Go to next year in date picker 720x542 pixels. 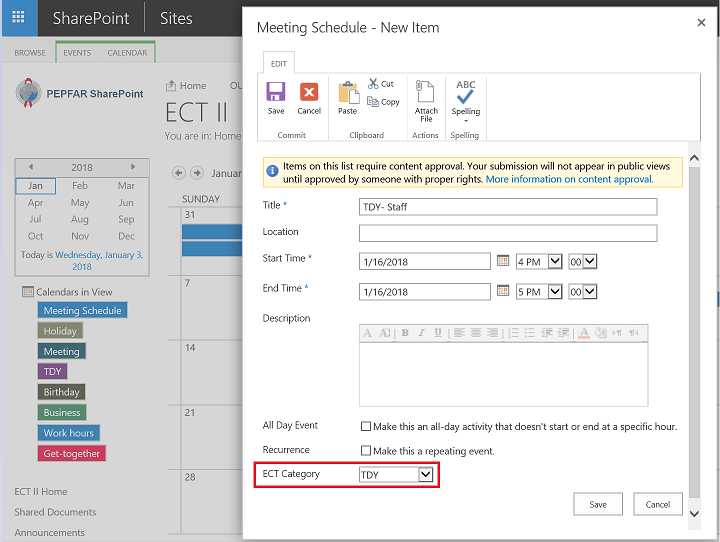(133, 167)
